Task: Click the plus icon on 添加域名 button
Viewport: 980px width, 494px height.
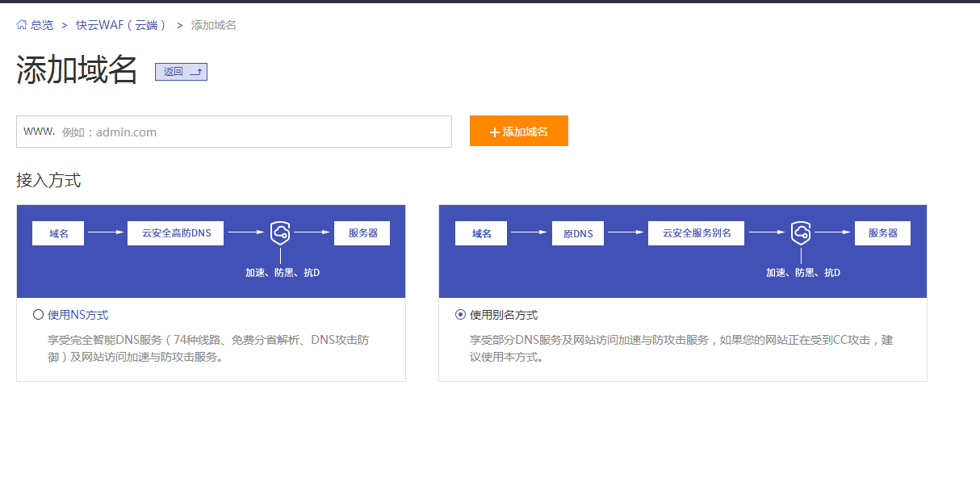Action: point(495,132)
